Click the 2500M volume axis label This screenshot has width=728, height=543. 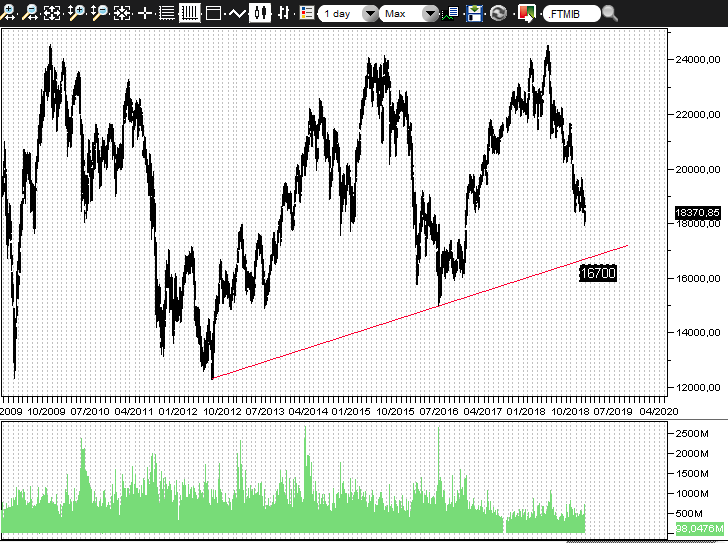(x=692, y=433)
